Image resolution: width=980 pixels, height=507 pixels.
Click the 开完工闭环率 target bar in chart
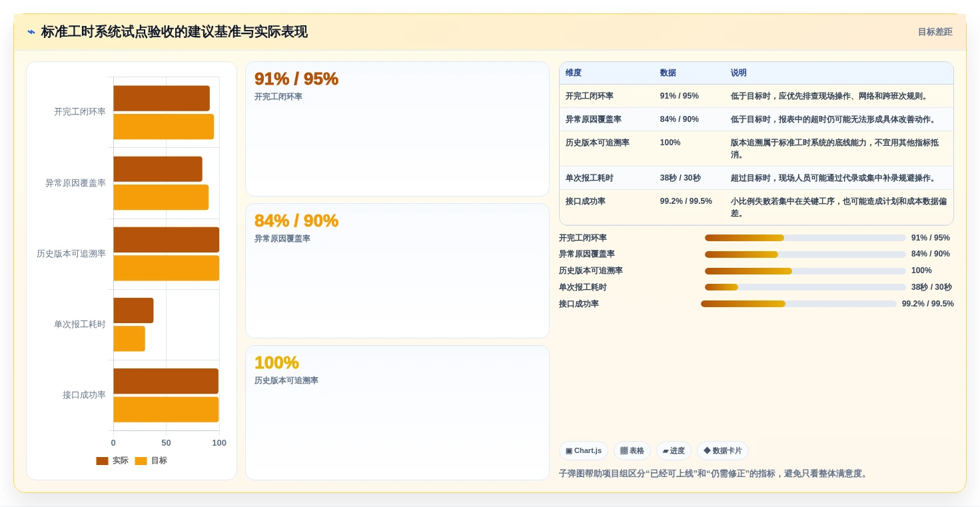tap(163, 127)
